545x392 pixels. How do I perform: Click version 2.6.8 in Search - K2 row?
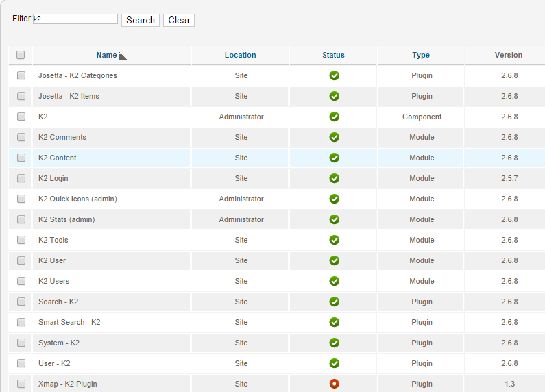click(x=509, y=302)
